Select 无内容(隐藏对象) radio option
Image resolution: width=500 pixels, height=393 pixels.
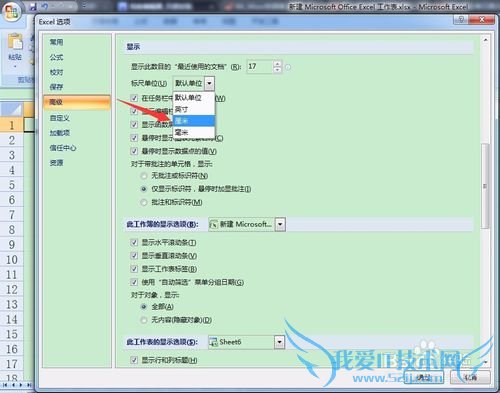click(144, 320)
